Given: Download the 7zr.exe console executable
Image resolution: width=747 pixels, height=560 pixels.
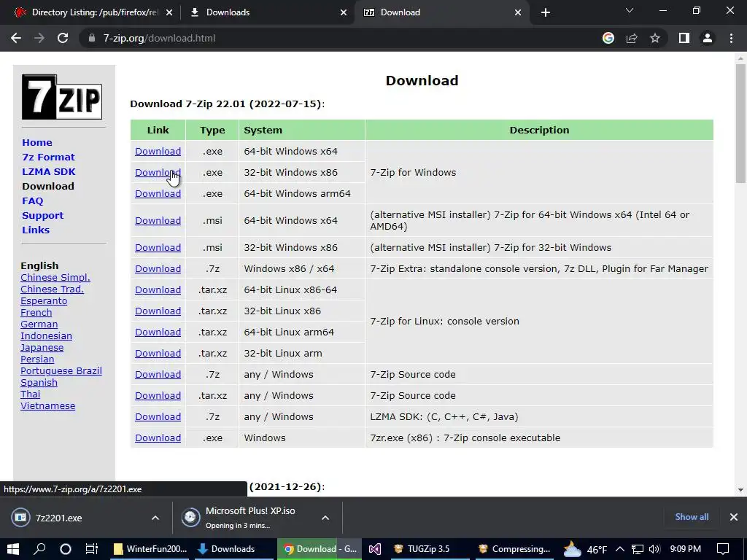Looking at the screenshot, I should (x=158, y=438).
